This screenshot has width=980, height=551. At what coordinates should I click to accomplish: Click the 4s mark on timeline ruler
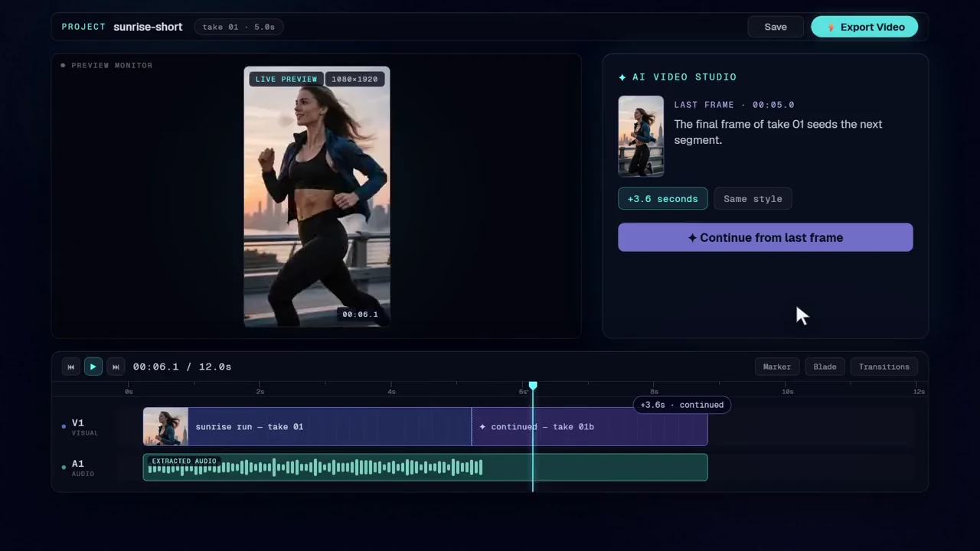tap(391, 392)
